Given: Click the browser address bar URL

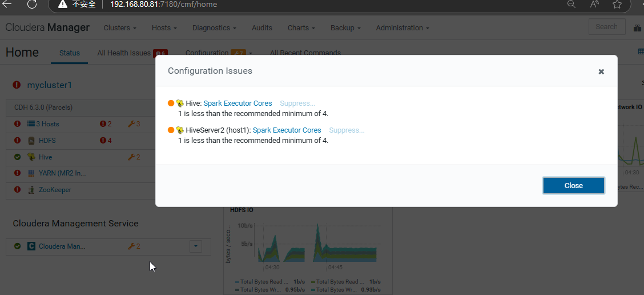Looking at the screenshot, I should (163, 5).
